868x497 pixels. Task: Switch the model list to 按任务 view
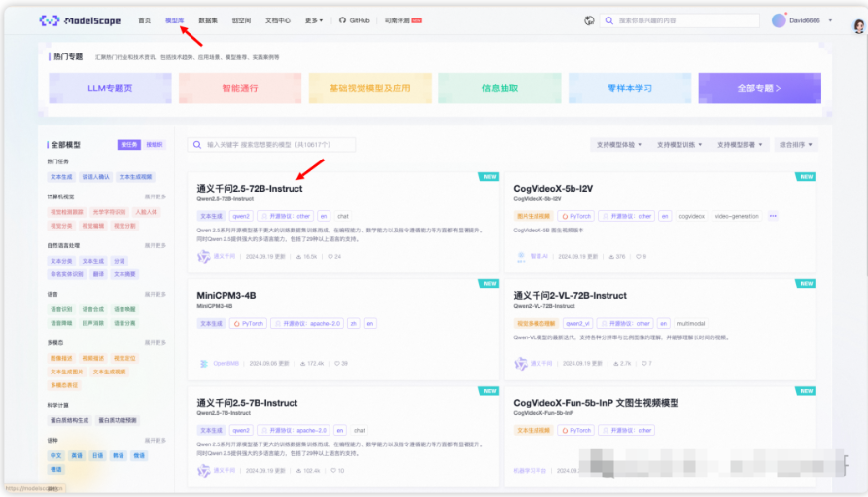click(129, 145)
